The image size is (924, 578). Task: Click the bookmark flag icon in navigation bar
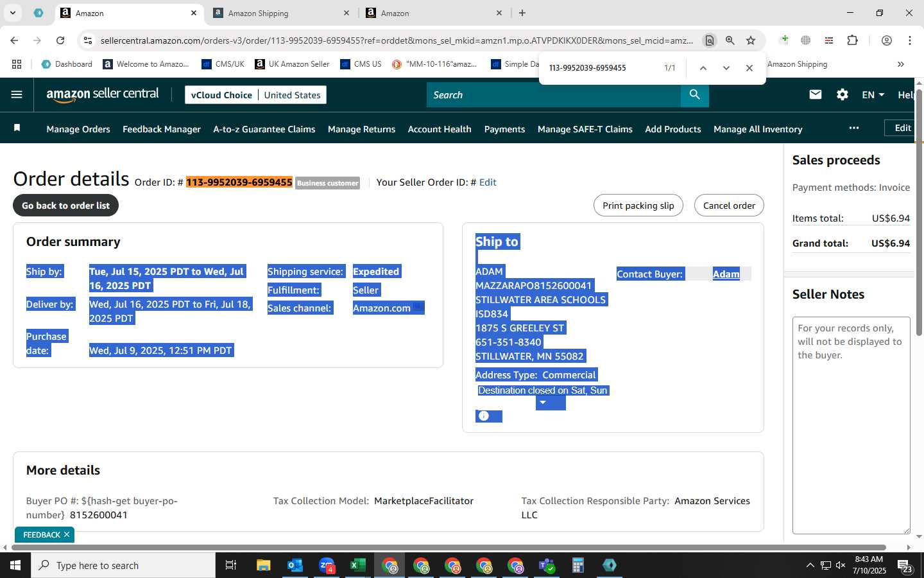(x=17, y=128)
